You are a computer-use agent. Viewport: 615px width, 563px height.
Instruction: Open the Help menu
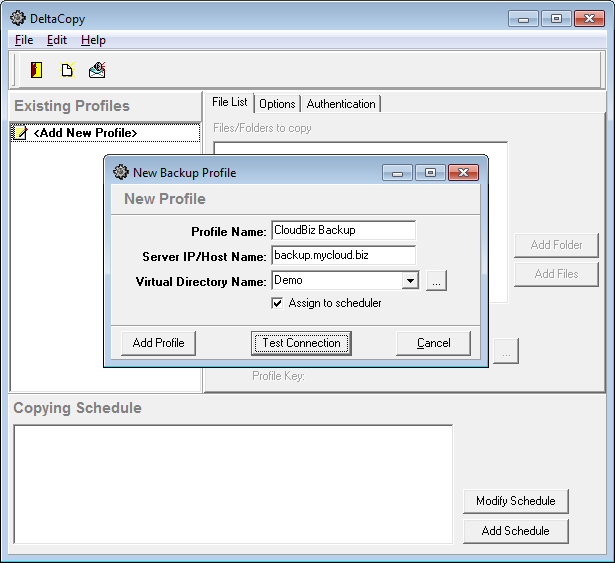93,40
